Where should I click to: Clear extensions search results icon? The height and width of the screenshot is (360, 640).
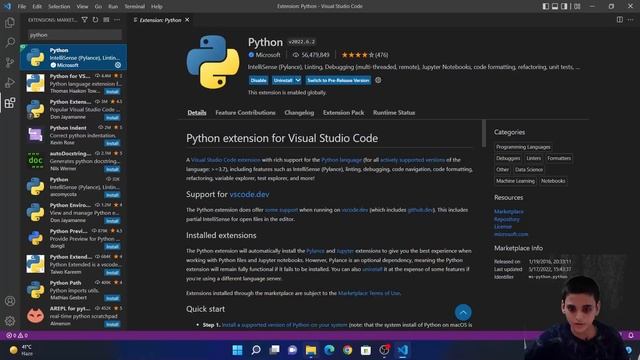coord(106,20)
